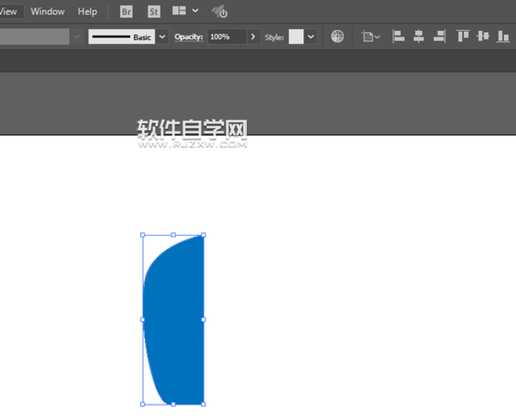Open the graphic Style dropdown arrow
516x420 pixels.
click(x=311, y=37)
